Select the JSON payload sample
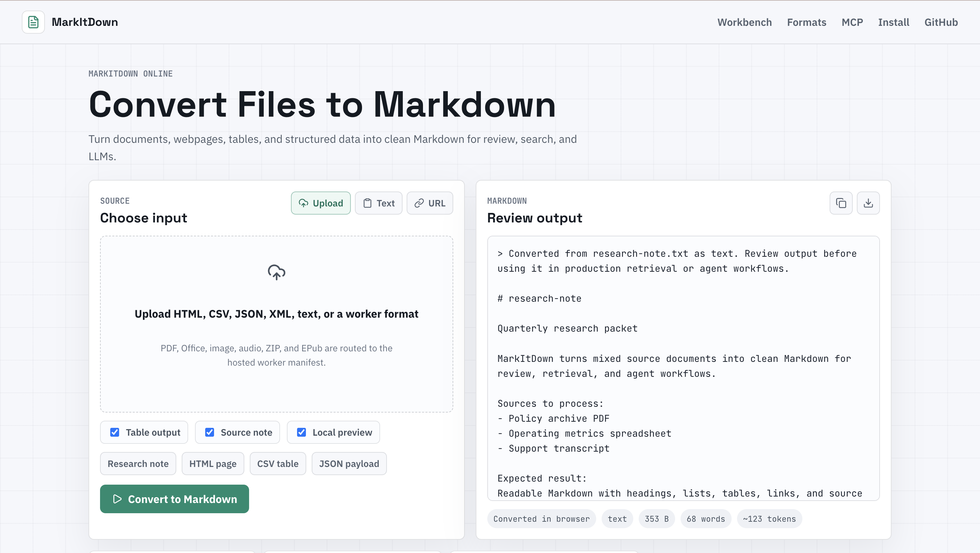 click(x=348, y=464)
